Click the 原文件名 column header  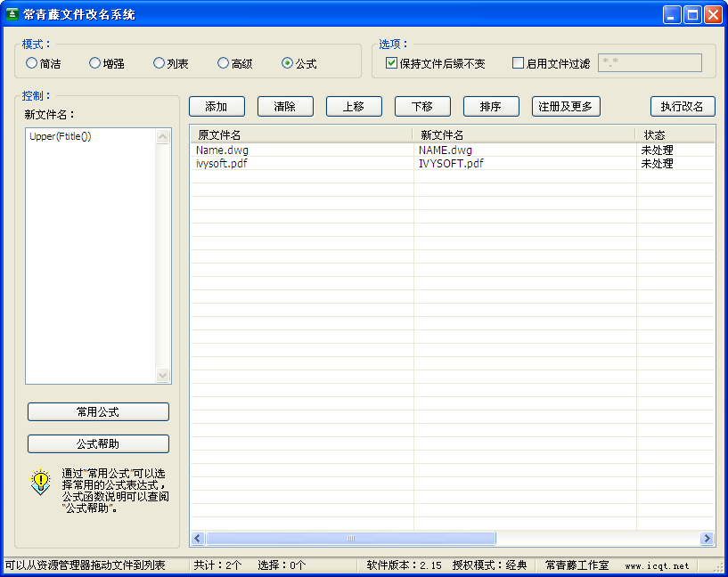(x=301, y=135)
